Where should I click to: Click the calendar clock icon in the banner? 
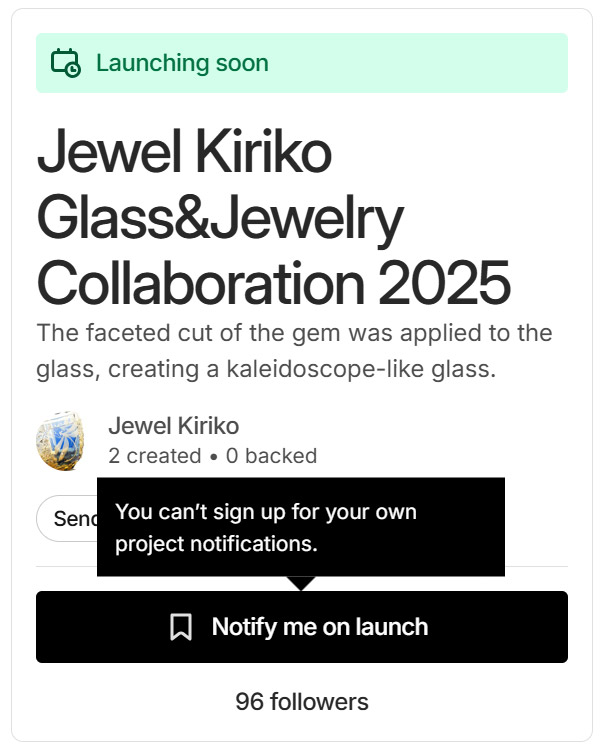click(x=66, y=63)
